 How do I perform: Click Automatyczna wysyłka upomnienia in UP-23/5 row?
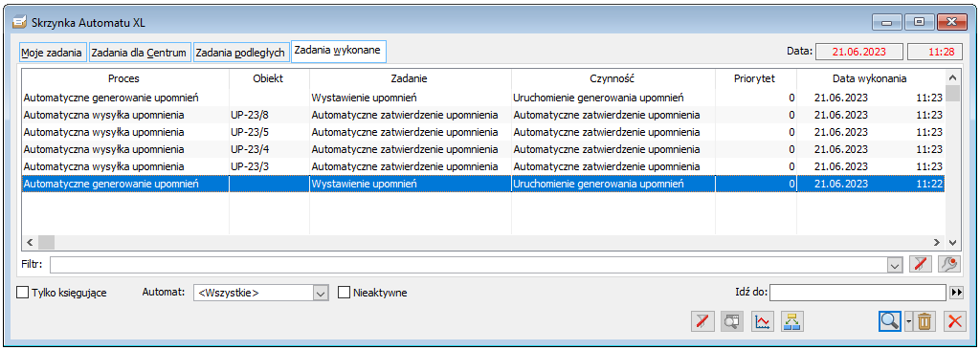pyautogui.click(x=103, y=133)
